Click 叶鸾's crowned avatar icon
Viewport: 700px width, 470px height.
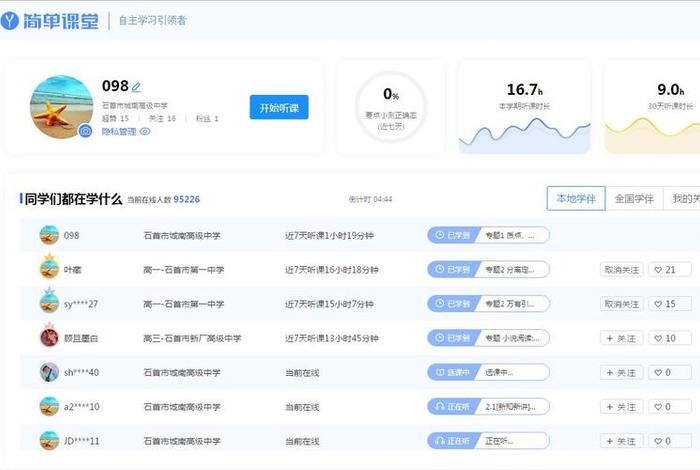[49, 268]
